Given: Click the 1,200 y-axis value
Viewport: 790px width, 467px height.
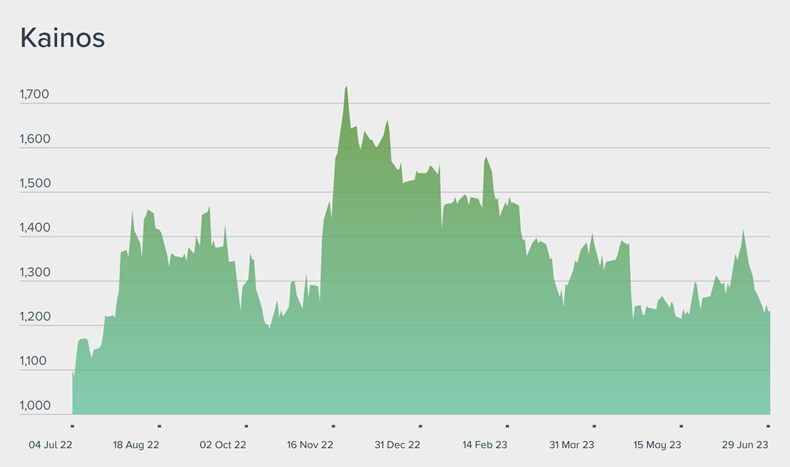Looking at the screenshot, I should (34, 317).
